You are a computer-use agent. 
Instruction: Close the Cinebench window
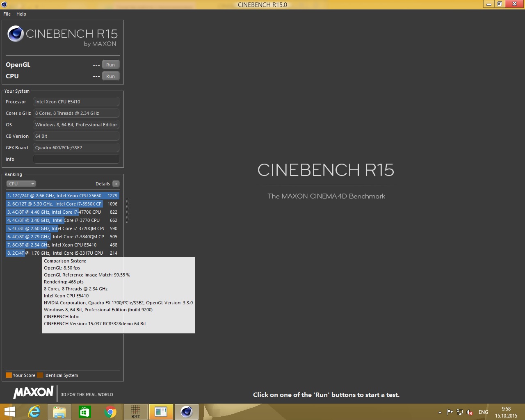(x=515, y=4)
